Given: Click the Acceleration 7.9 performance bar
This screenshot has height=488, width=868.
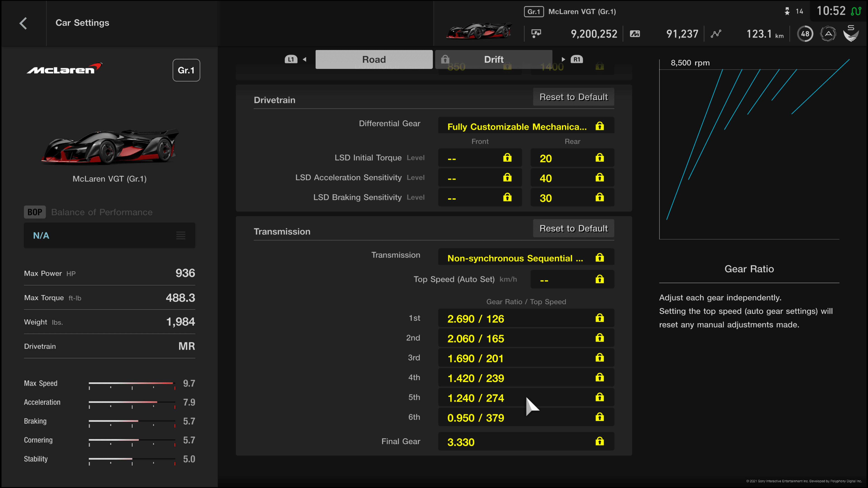Looking at the screenshot, I should click(132, 402).
